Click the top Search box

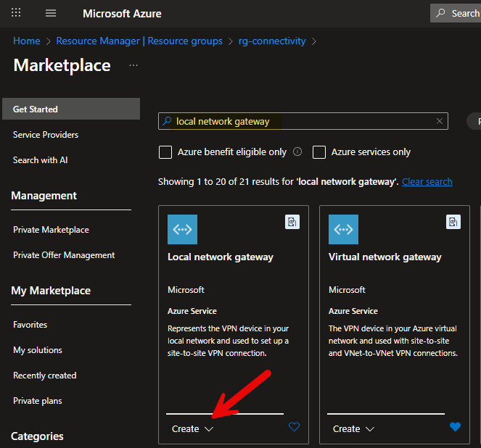coord(456,13)
